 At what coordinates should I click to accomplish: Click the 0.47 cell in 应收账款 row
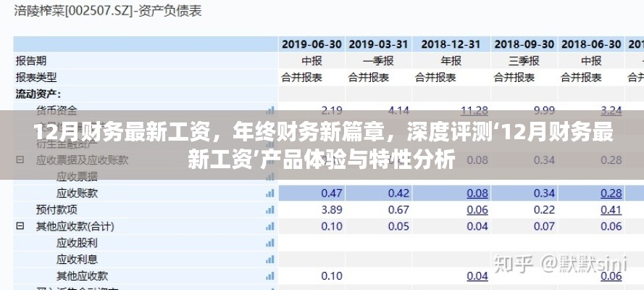click(331, 193)
